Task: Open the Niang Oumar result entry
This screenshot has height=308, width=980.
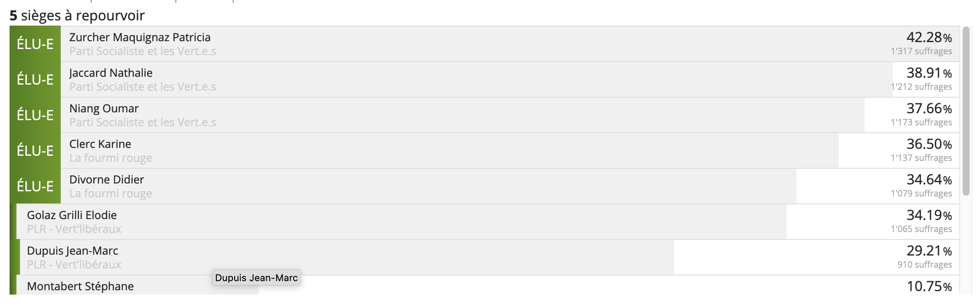Action: pos(484,115)
